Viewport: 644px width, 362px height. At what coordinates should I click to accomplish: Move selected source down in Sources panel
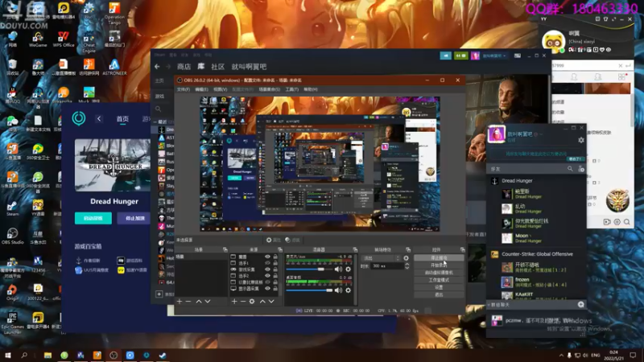[x=271, y=301]
